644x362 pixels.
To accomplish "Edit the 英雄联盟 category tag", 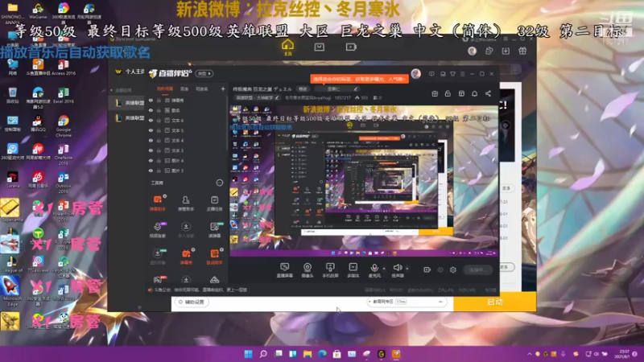I will tap(257, 98).
